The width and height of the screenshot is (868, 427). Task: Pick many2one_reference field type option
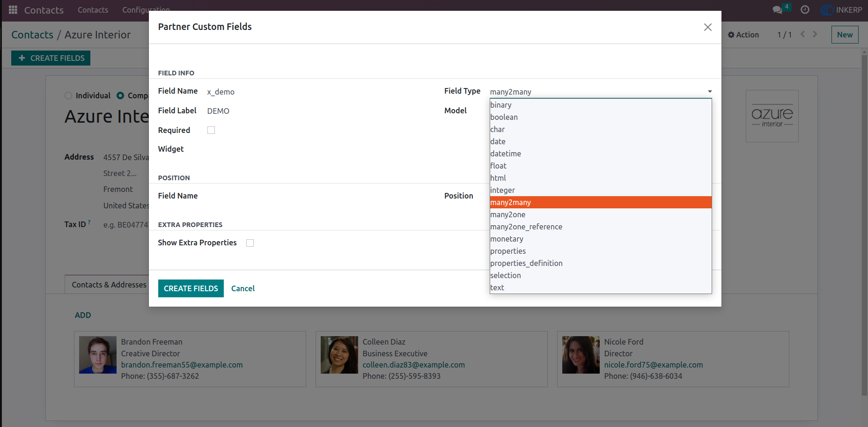tap(601, 227)
